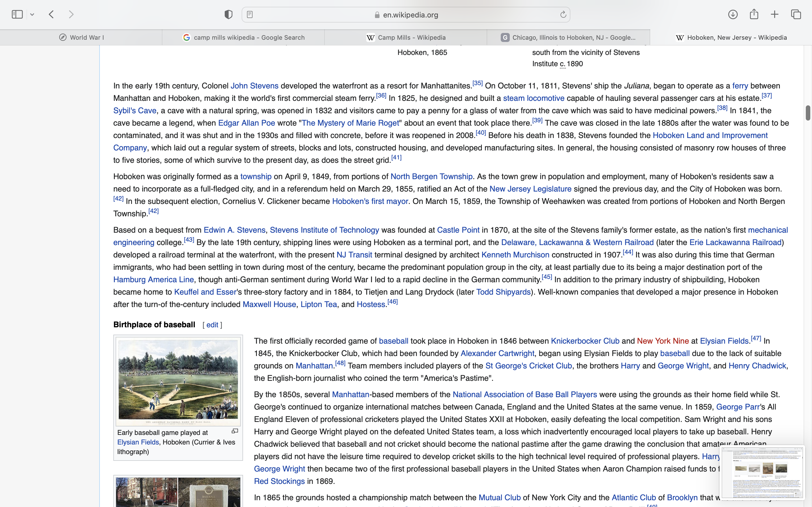Open the privacy report shield icon
The height and width of the screenshot is (507, 812).
coord(228,14)
